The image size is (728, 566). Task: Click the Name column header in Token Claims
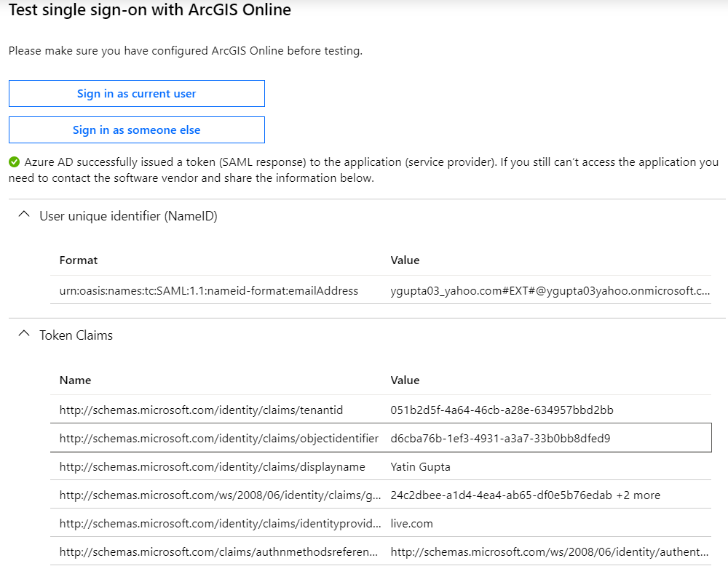point(75,380)
